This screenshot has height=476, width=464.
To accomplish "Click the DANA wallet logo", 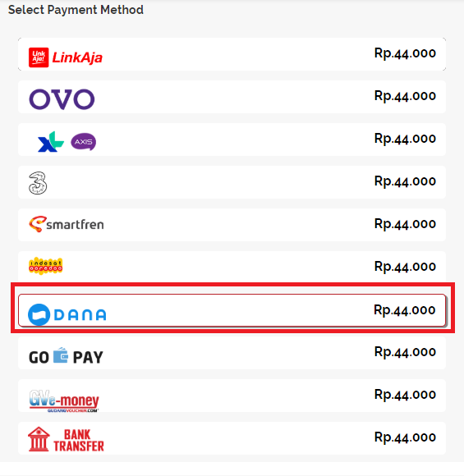I will click(x=67, y=314).
